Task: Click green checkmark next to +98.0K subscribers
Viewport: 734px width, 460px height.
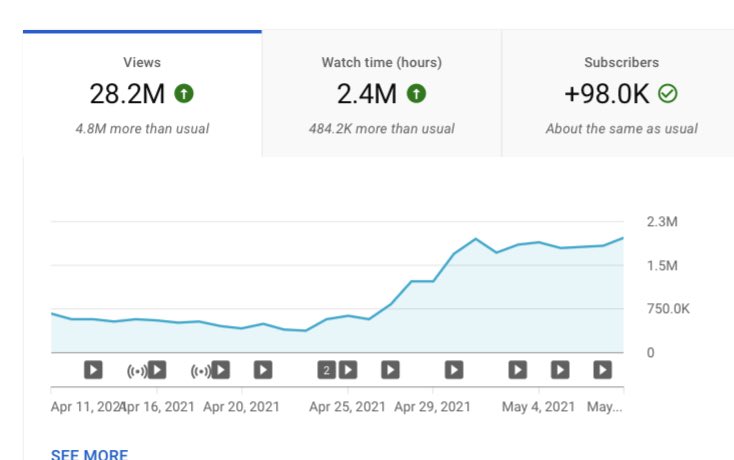Action: click(668, 94)
